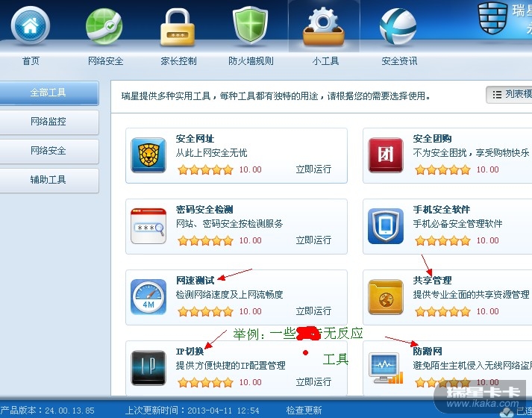The width and height of the screenshot is (532, 418).
Task: Switch to the 首页 tab label
Action: coord(31,61)
